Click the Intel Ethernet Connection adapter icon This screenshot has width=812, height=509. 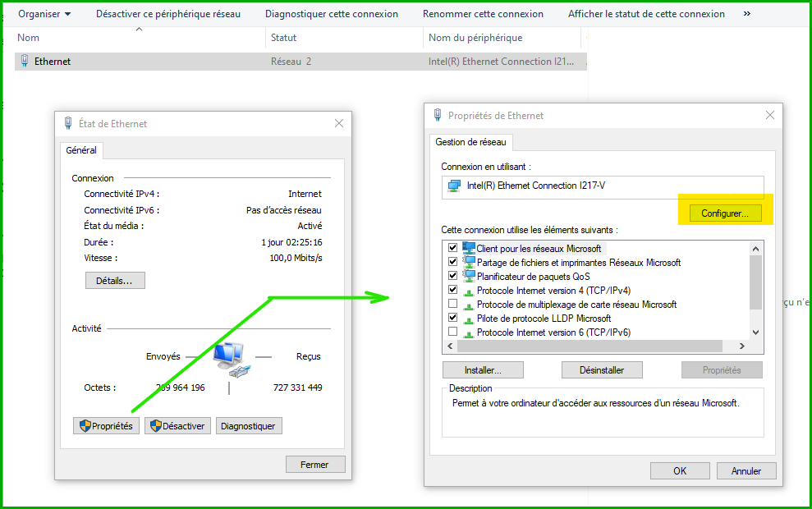454,186
